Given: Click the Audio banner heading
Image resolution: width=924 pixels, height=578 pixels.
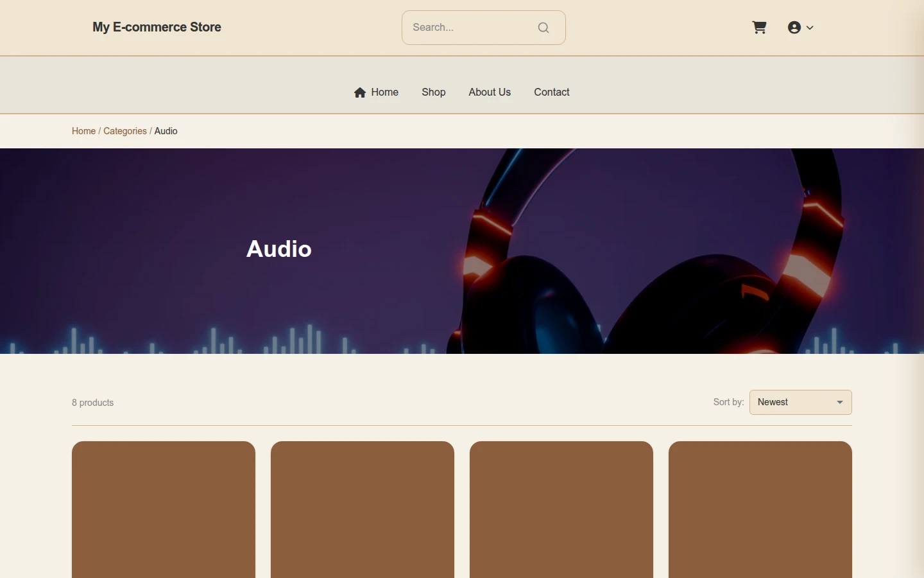Looking at the screenshot, I should (x=279, y=249).
